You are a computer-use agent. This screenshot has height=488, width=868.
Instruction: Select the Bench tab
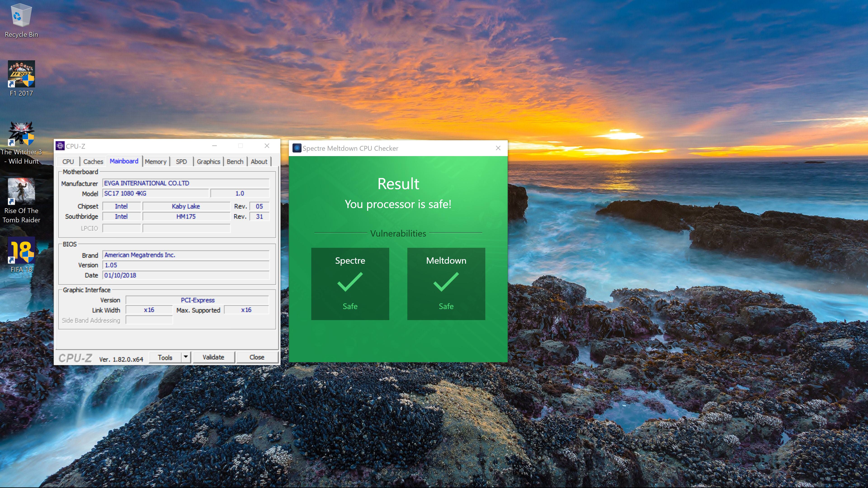(235, 162)
